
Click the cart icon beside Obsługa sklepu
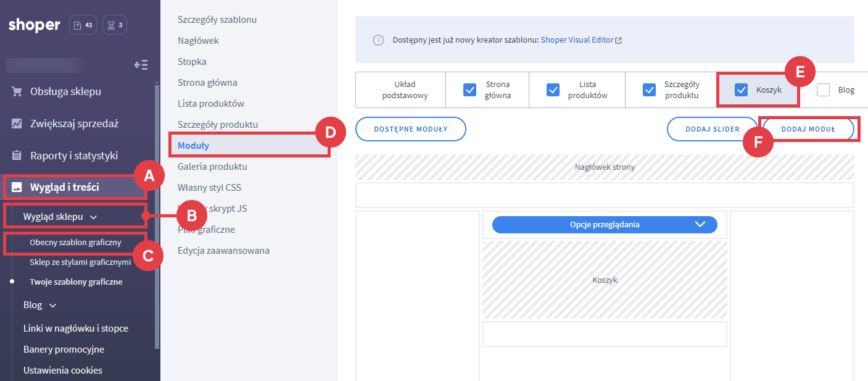coord(17,91)
